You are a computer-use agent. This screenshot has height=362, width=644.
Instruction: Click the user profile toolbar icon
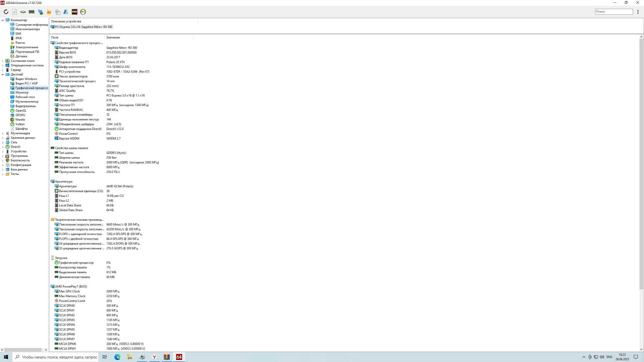coord(66,12)
